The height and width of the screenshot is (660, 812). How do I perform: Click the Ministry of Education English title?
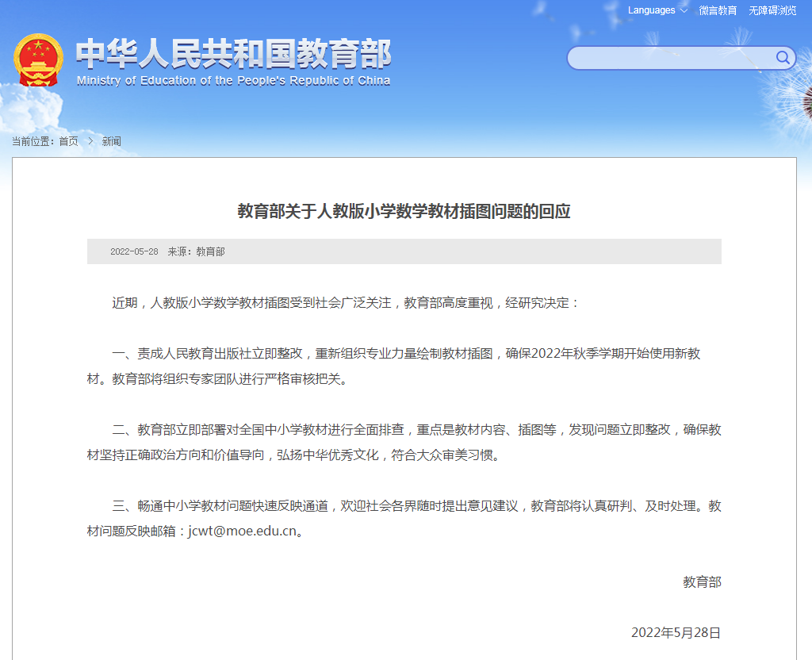point(234,80)
